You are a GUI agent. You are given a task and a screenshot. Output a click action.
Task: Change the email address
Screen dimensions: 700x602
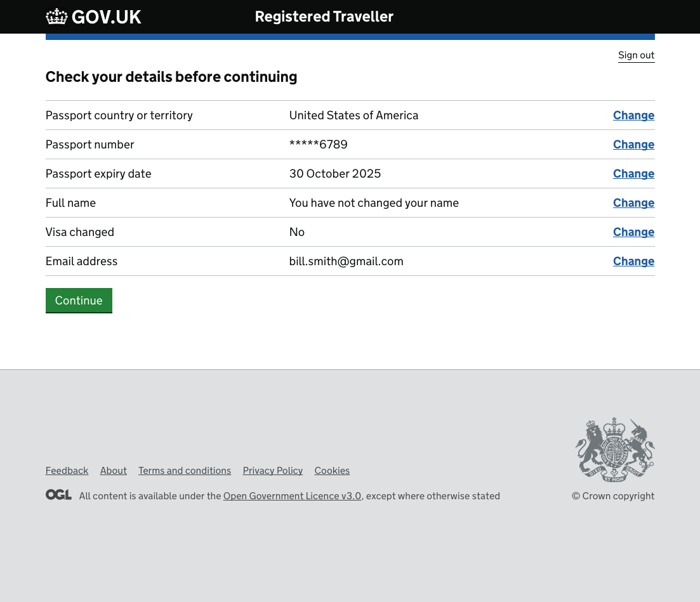[633, 261]
